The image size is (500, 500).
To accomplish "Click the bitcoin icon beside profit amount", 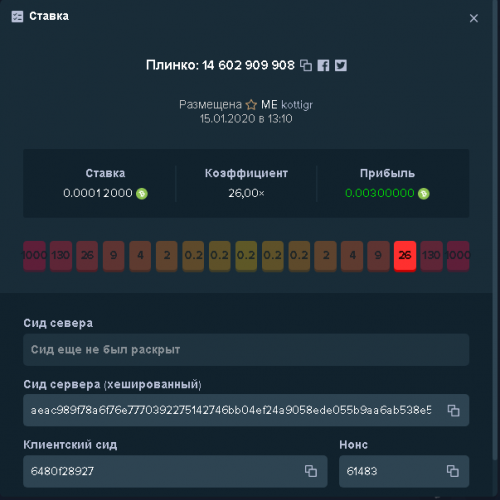I will tap(424, 194).
